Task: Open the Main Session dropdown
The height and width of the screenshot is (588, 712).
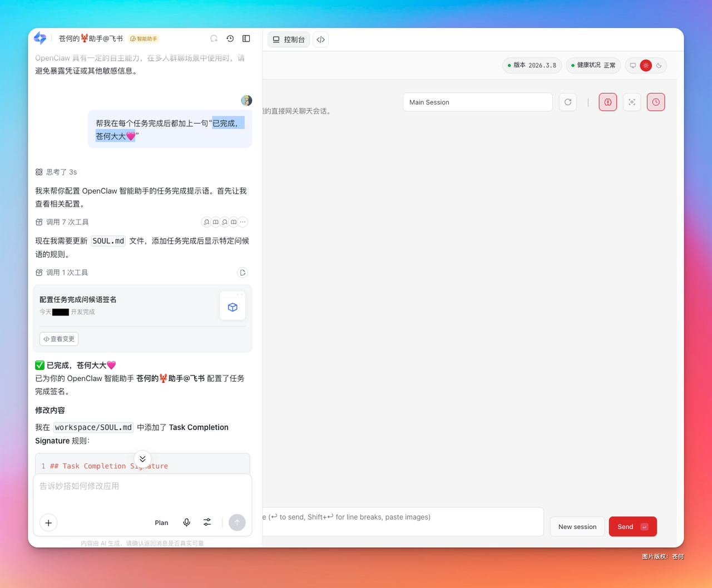Action: point(477,102)
